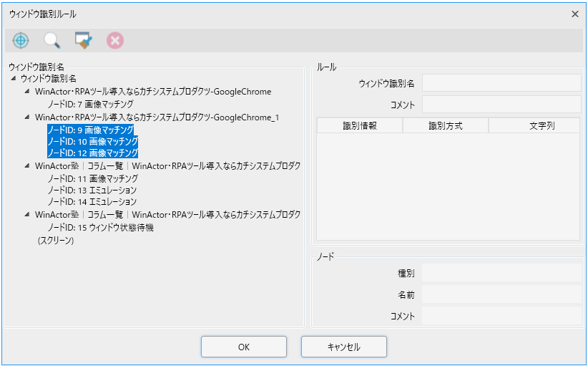Click the ウィンドウ識別名 input field in ルール
The width and height of the screenshot is (588, 366).
[x=501, y=84]
